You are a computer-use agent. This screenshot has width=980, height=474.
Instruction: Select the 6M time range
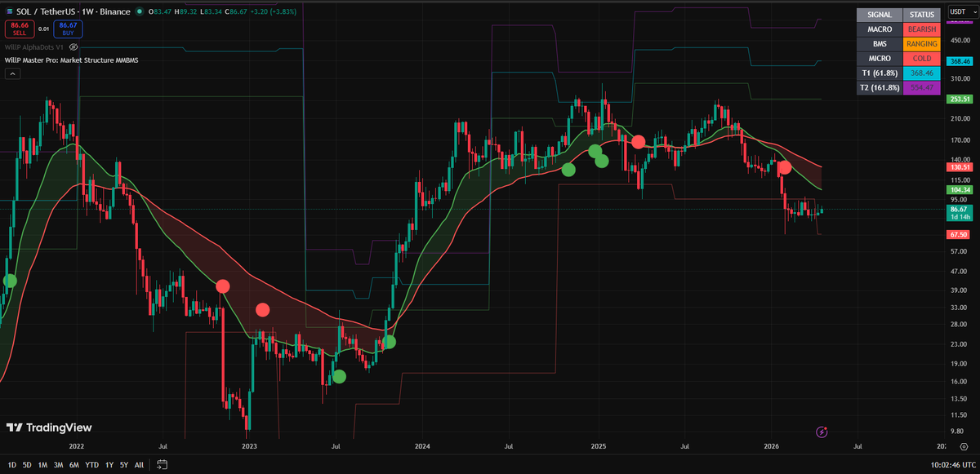coord(74,465)
